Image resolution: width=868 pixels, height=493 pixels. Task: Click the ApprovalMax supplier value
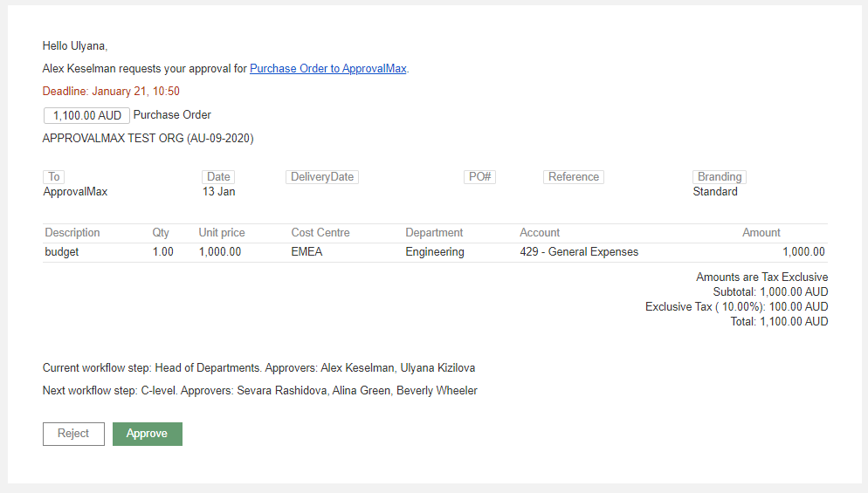click(x=75, y=192)
